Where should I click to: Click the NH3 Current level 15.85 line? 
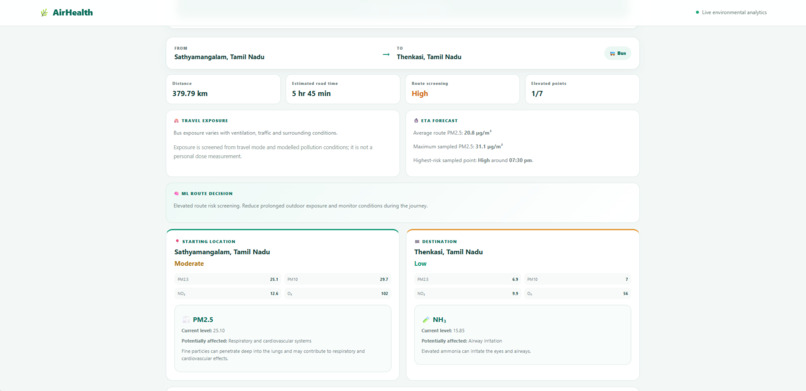point(443,330)
